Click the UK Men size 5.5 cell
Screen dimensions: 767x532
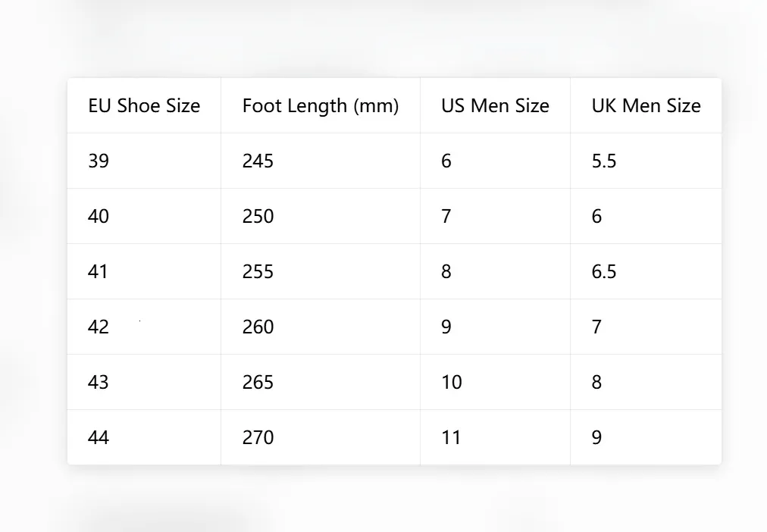pos(646,161)
